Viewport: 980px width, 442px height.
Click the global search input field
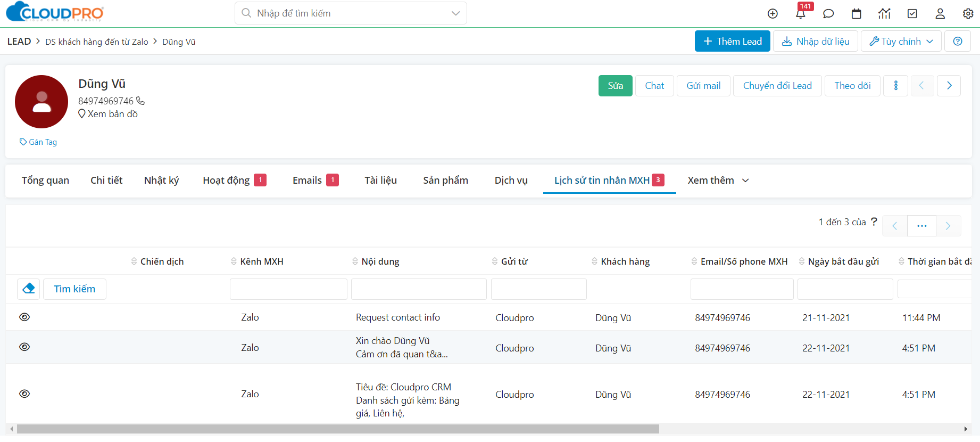coord(351,13)
